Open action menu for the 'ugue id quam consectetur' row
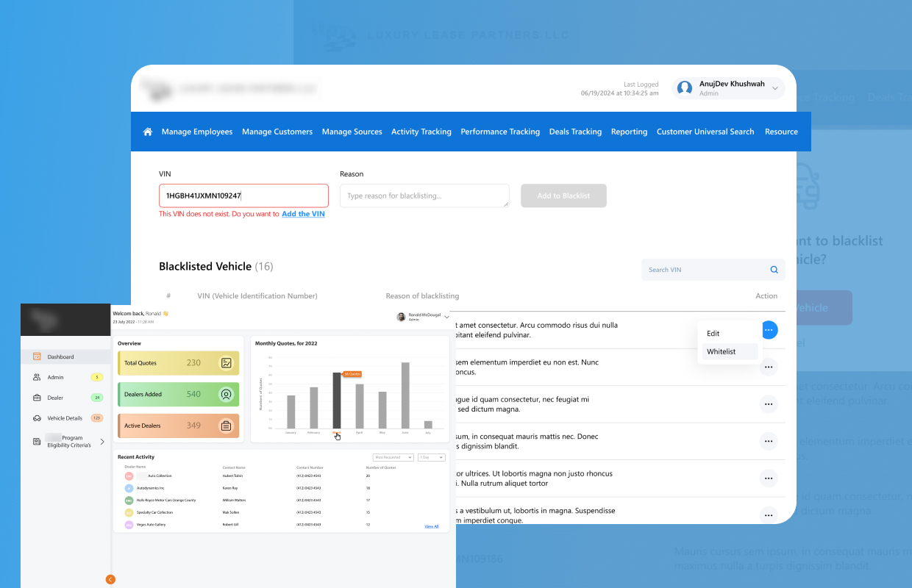912x588 pixels. point(769,404)
